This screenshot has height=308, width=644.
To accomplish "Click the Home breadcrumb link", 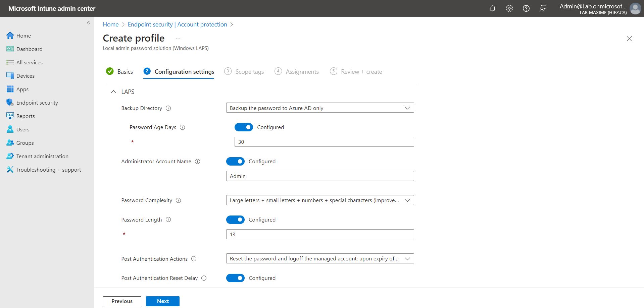I will tap(111, 24).
